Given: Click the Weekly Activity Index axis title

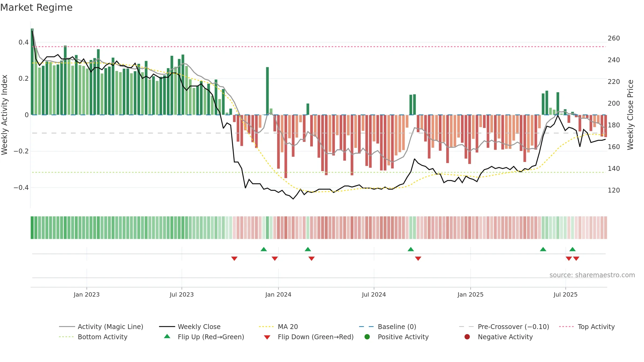Looking at the screenshot, I should [5, 115].
